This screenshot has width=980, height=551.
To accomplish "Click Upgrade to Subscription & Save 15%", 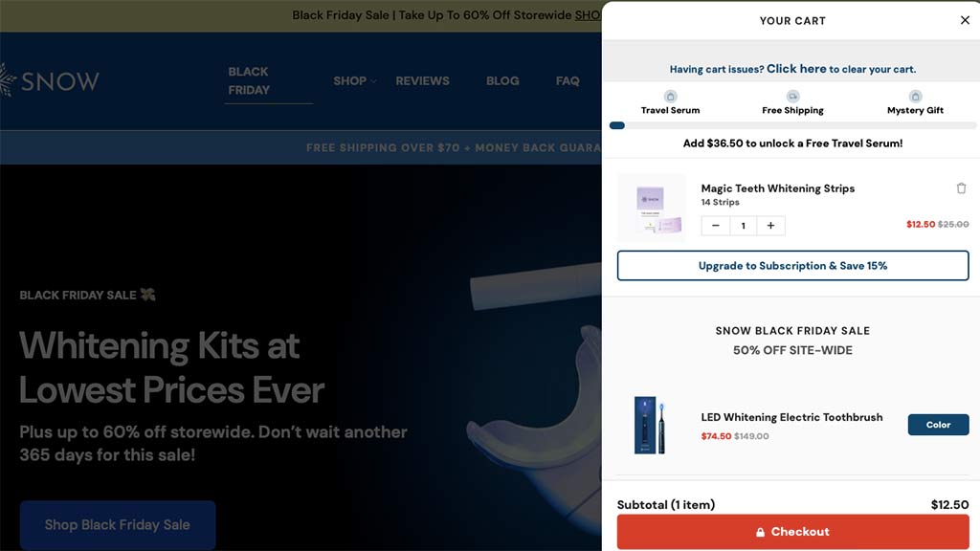I will click(792, 266).
